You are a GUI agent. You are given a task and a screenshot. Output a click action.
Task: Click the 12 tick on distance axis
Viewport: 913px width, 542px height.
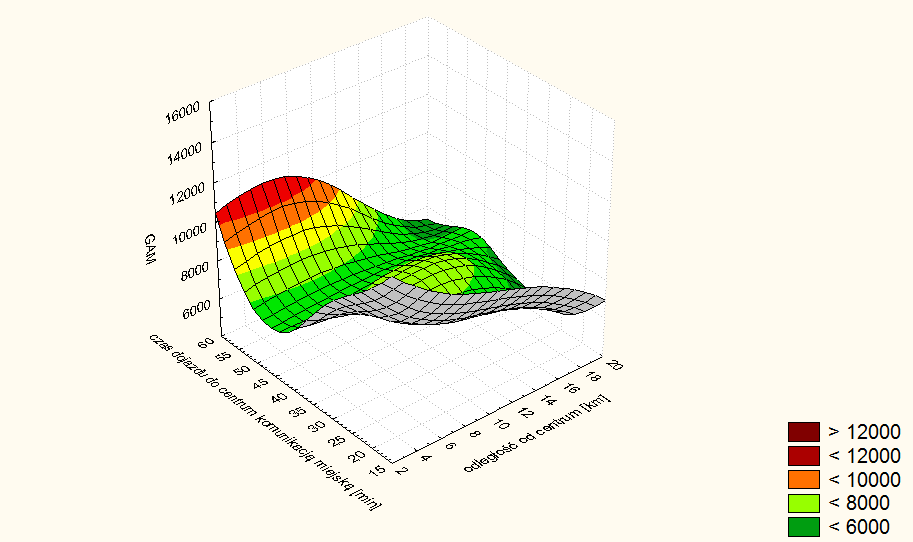pyautogui.click(x=525, y=412)
